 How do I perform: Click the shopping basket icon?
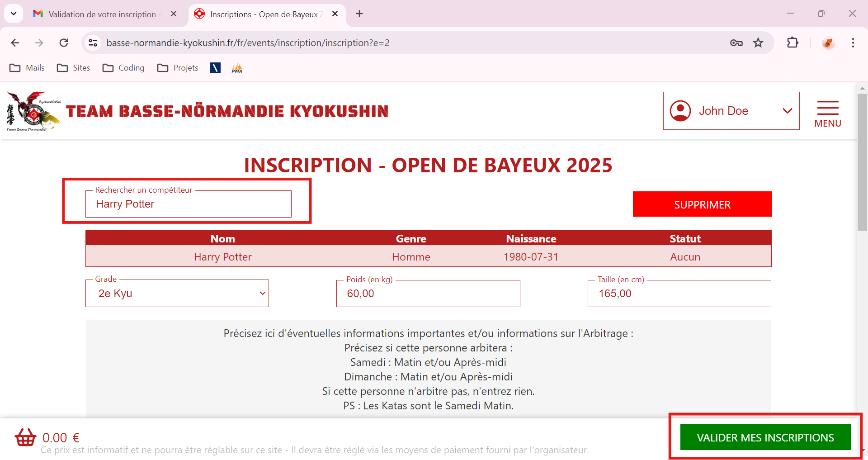pyautogui.click(x=25, y=437)
